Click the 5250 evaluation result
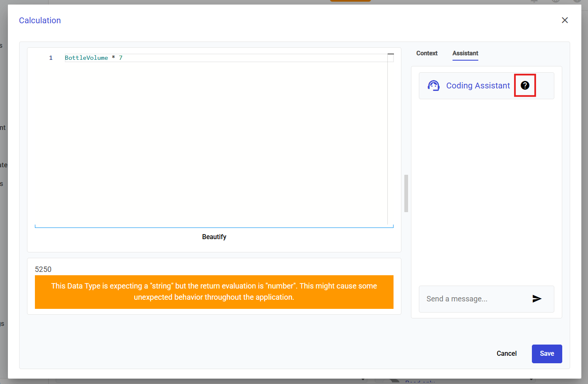Image resolution: width=588 pixels, height=384 pixels. [x=43, y=269]
